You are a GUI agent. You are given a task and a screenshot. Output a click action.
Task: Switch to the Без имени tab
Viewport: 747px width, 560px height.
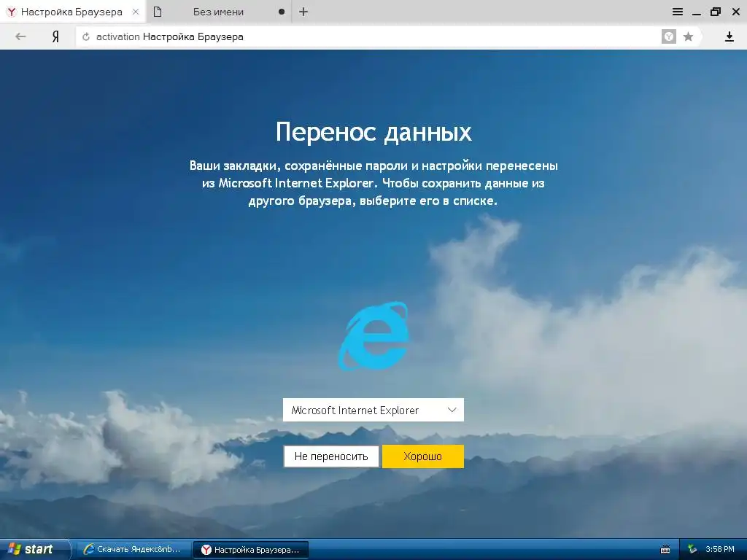[219, 12]
